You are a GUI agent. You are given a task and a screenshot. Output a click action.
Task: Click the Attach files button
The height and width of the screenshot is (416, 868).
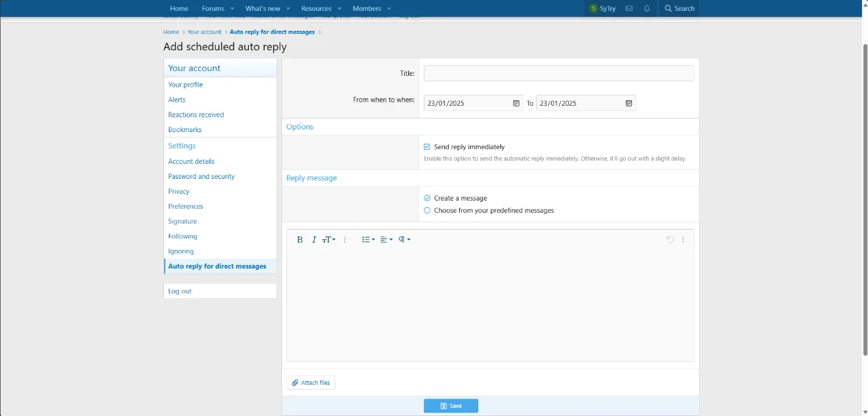tap(311, 383)
